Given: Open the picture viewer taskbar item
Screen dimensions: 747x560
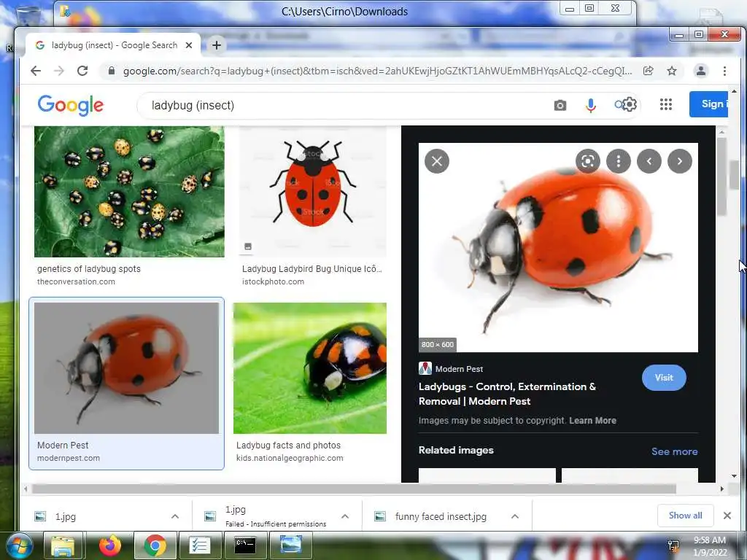Looking at the screenshot, I should pyautogui.click(x=290, y=545).
